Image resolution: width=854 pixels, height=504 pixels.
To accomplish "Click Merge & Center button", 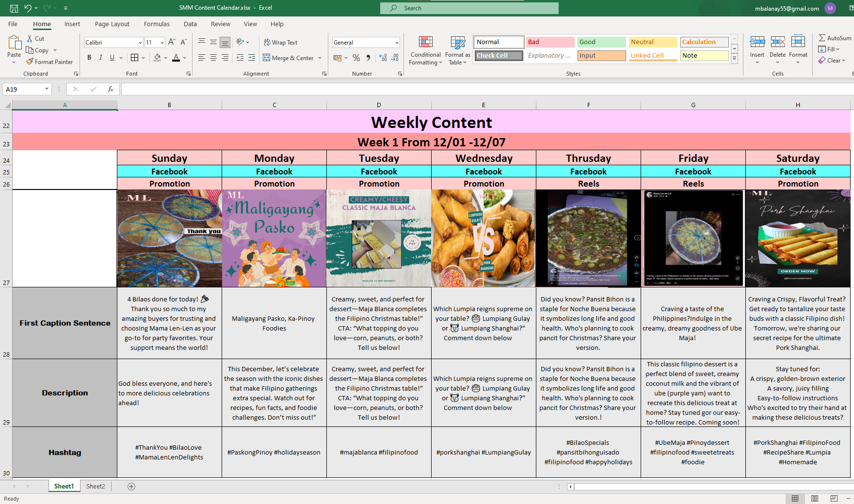I will pos(289,58).
